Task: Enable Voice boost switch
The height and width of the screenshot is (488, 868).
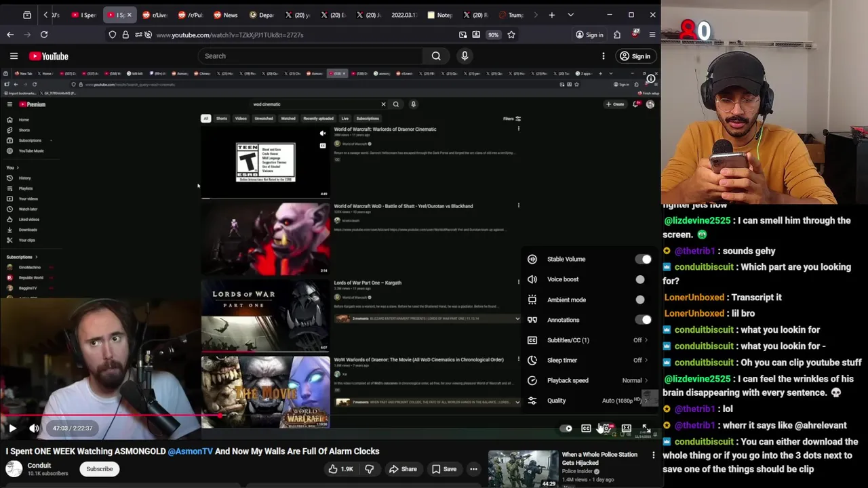Action: [643, 279]
